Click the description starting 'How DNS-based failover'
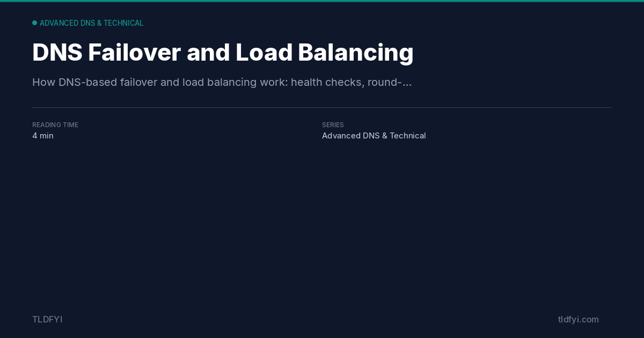The width and height of the screenshot is (644, 338). pyautogui.click(x=222, y=82)
